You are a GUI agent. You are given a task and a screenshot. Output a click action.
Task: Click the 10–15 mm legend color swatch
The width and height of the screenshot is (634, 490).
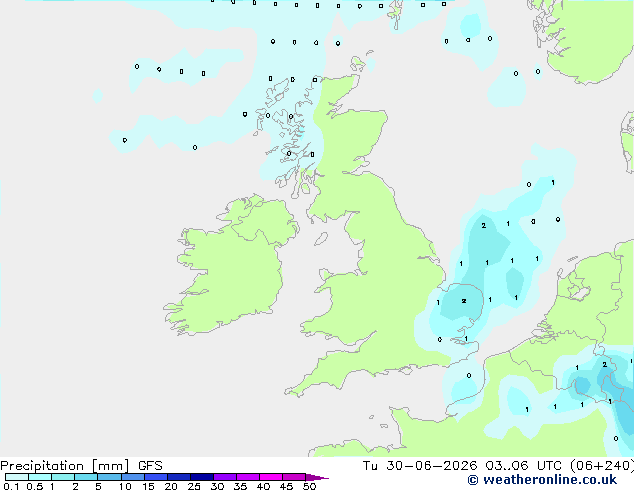[133, 477]
